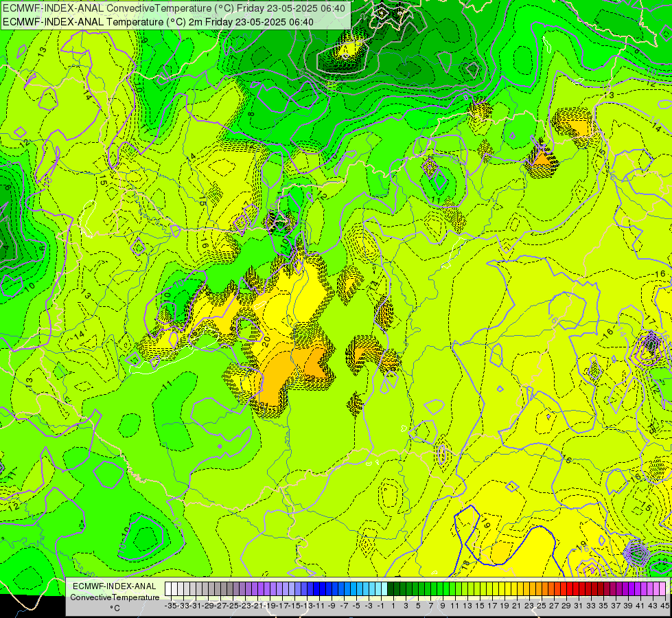Image resolution: width=672 pixels, height=618 pixels.
Task: Pick the red legend swatch above 31
Action: [576, 589]
